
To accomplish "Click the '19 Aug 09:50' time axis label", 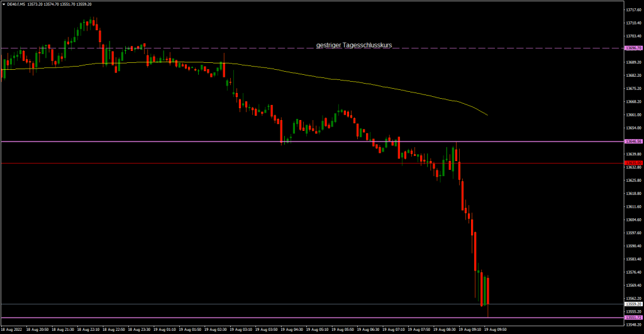I will click(495, 329).
